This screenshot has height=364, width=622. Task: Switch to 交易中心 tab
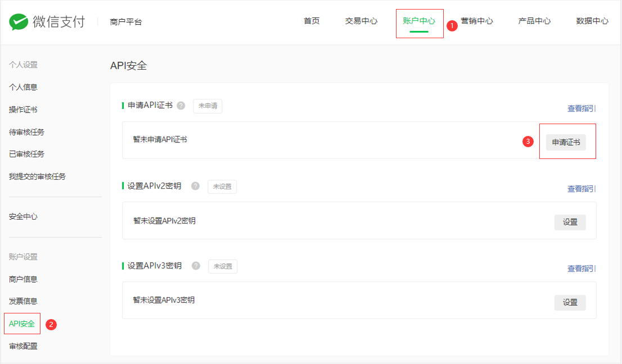(361, 21)
